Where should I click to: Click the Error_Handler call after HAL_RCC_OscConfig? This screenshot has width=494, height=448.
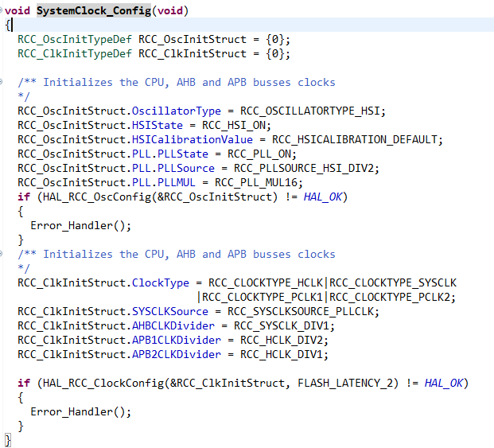pyautogui.click(x=80, y=225)
